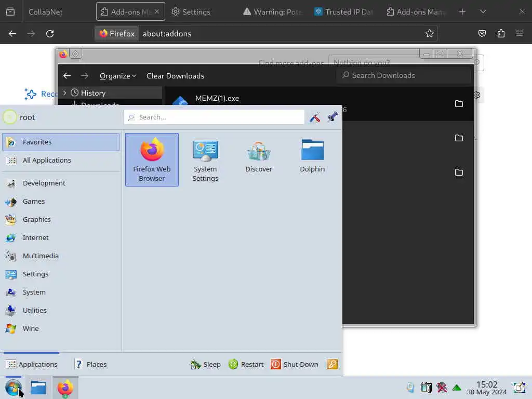Image resolution: width=532 pixels, height=399 pixels.
Task: Go back one page in Firefox
Action: tap(12, 34)
